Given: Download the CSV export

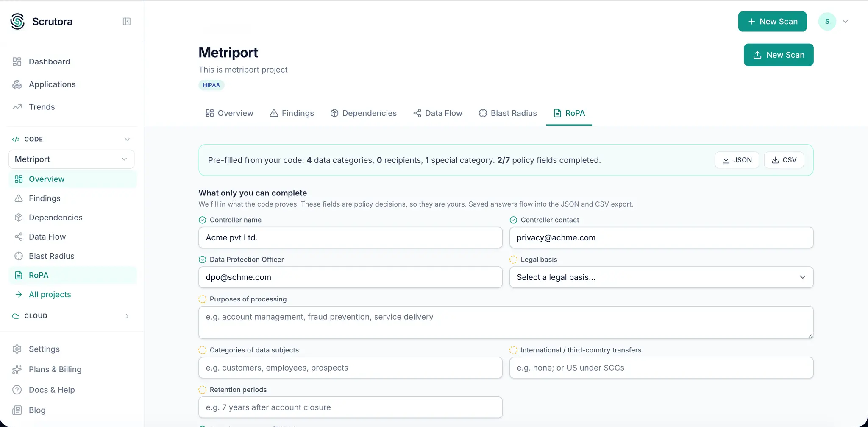Looking at the screenshot, I should click(784, 160).
